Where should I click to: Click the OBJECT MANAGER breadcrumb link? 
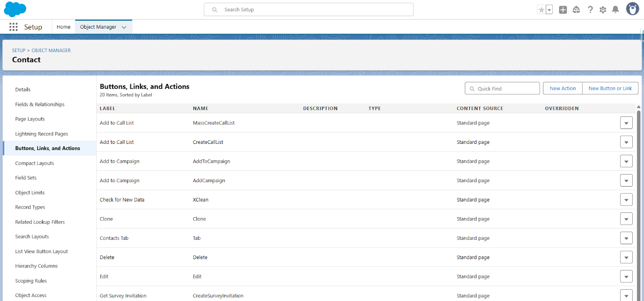(51, 50)
